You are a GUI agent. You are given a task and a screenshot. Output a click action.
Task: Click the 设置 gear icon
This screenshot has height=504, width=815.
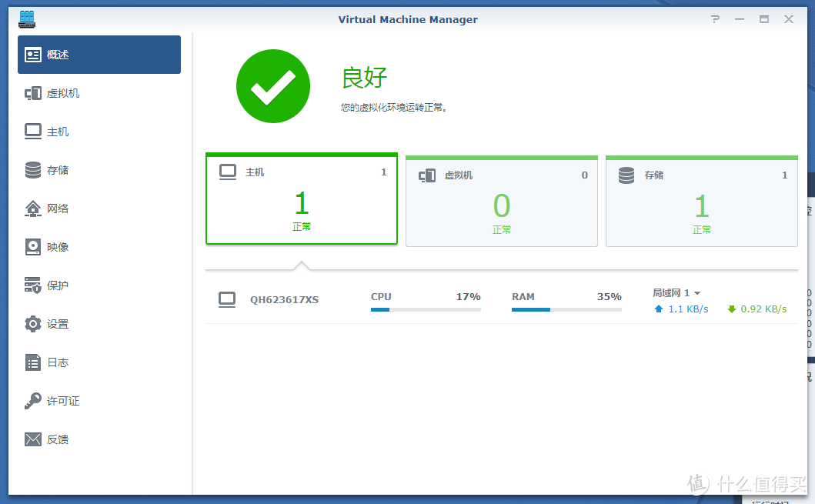[x=33, y=324]
